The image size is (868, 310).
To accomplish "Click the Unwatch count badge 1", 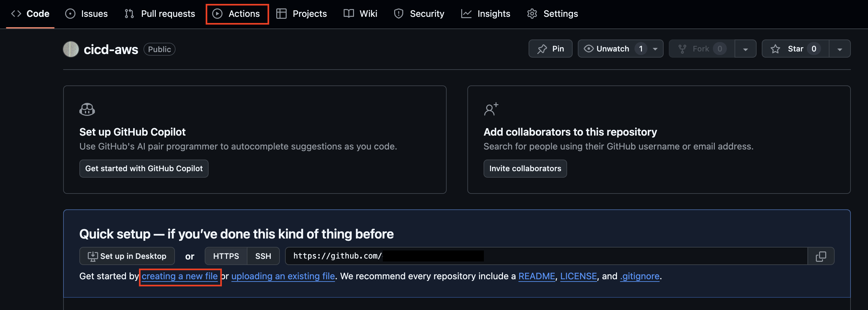I will (x=641, y=49).
